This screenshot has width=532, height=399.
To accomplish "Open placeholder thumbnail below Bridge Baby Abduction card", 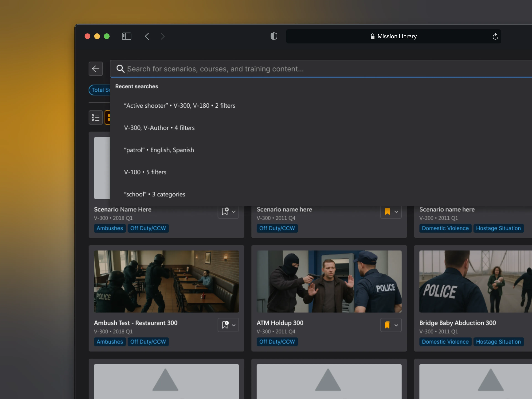I will click(476, 381).
